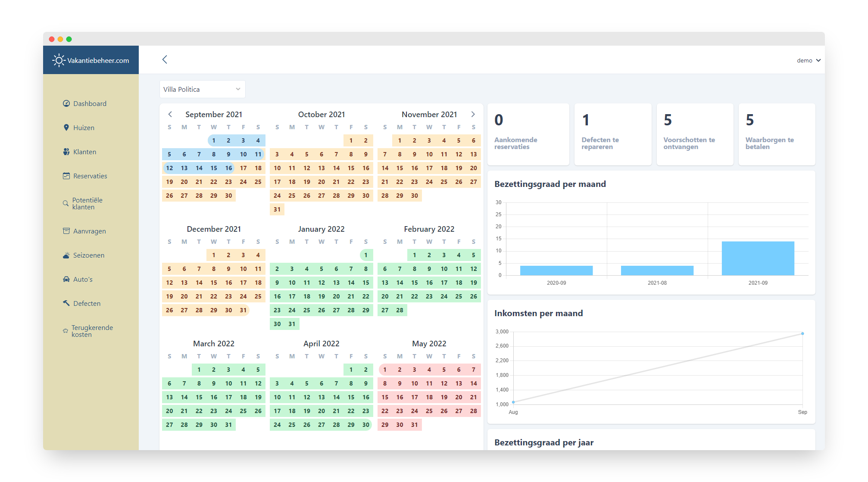Open the Voorschotten te ontvangen card
Screen dimensions: 868x482
(694, 134)
